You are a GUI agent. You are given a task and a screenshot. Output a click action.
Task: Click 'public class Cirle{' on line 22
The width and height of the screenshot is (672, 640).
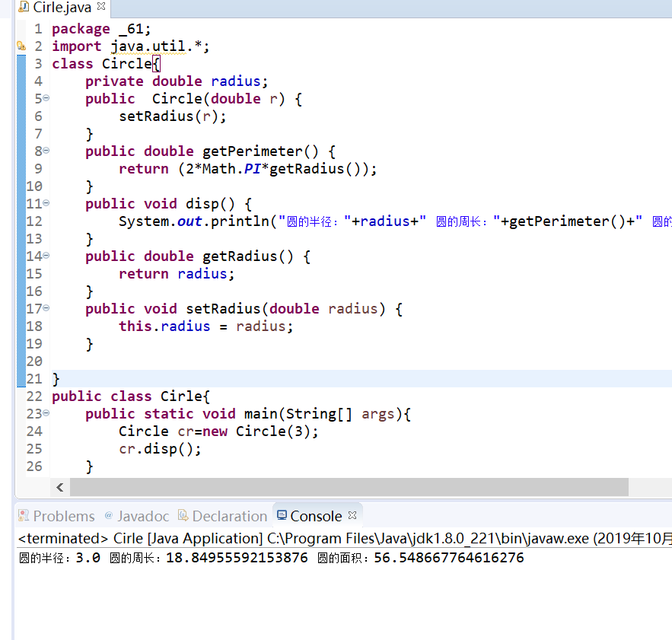pyautogui.click(x=131, y=396)
